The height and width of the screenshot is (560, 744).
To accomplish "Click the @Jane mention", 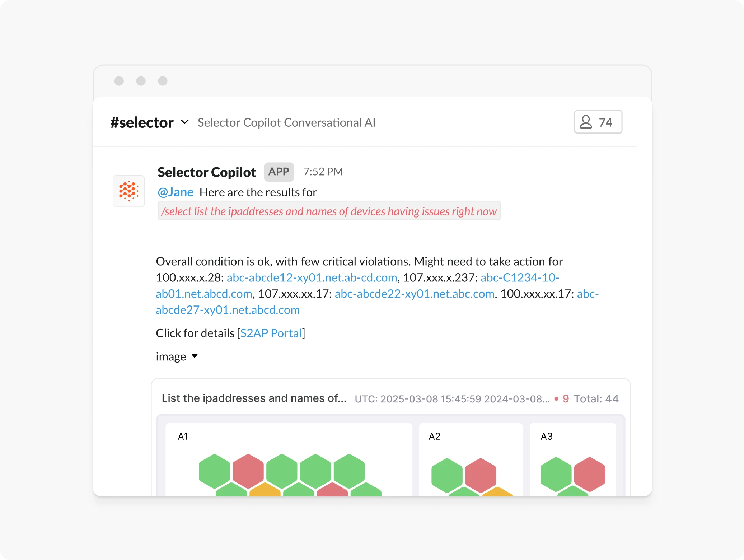I will coord(175,192).
